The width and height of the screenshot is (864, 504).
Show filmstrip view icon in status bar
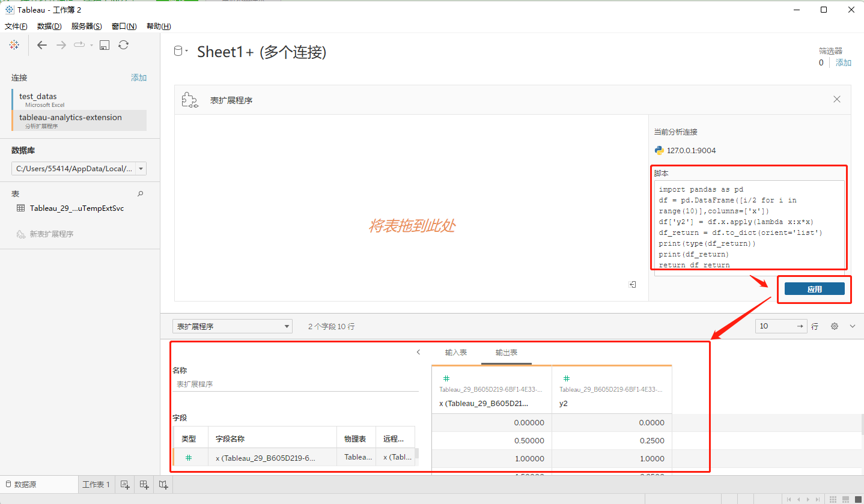pos(846,499)
